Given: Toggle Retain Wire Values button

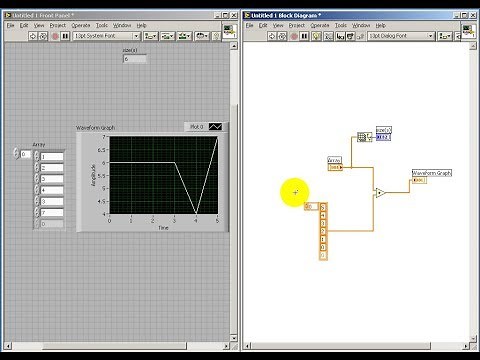Looking at the screenshot, I should click(328, 36).
